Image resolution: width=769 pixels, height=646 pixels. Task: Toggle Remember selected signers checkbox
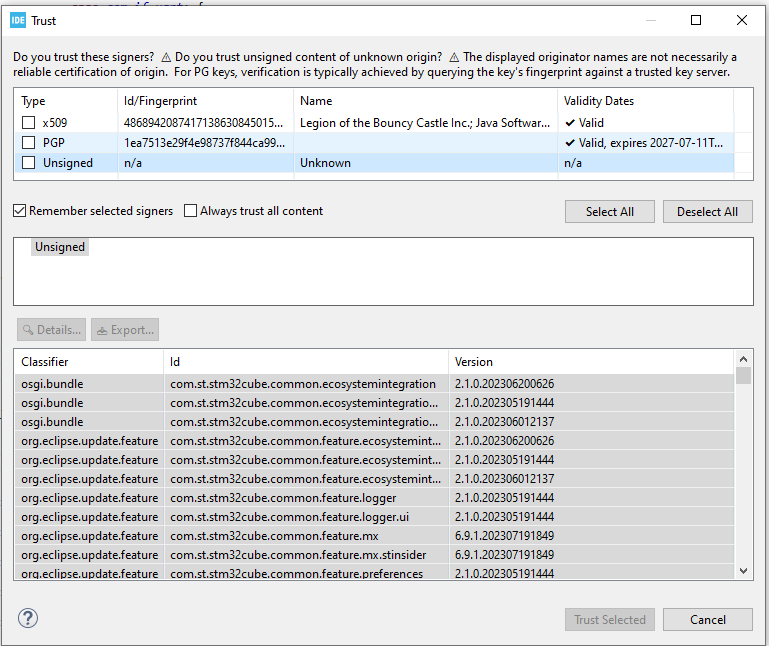(20, 211)
